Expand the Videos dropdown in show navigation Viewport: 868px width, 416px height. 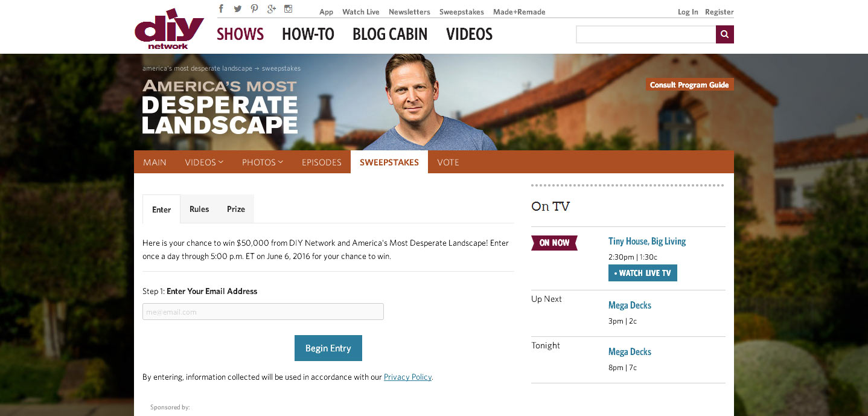click(x=204, y=162)
